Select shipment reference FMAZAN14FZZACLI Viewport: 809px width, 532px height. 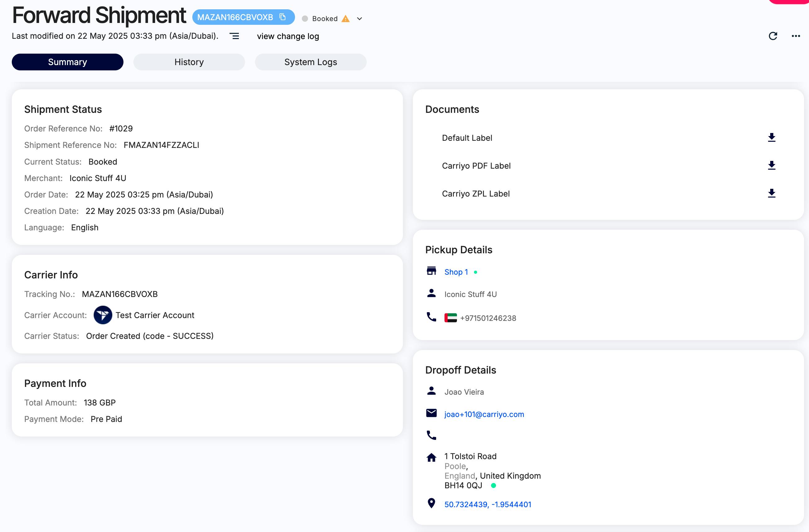162,145
